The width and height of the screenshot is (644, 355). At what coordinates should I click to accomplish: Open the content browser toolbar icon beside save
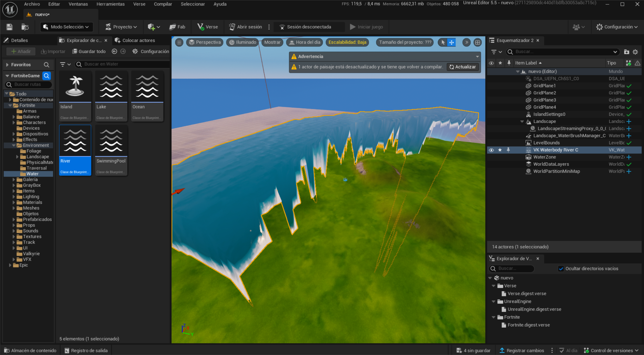[25, 27]
